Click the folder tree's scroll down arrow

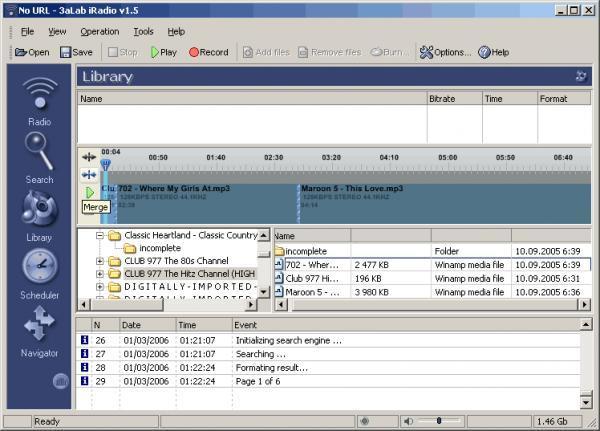pos(263,292)
